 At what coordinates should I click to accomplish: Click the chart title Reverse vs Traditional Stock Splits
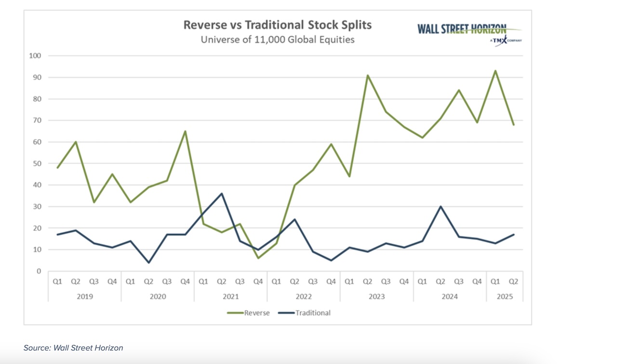(x=277, y=25)
